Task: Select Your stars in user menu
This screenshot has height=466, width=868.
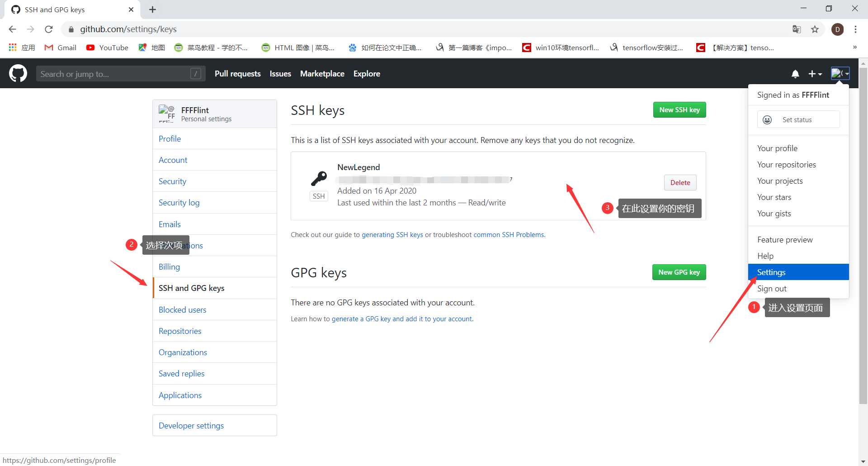Action: point(798,197)
